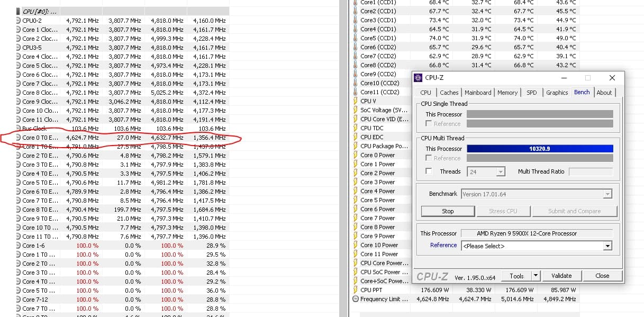
Task: Open the Mainboard tab
Action: [478, 93]
